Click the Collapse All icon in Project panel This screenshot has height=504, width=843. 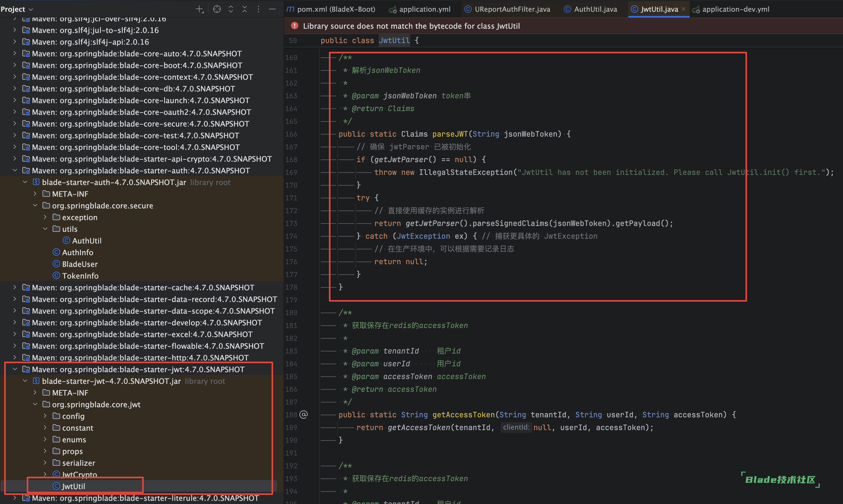click(x=245, y=9)
